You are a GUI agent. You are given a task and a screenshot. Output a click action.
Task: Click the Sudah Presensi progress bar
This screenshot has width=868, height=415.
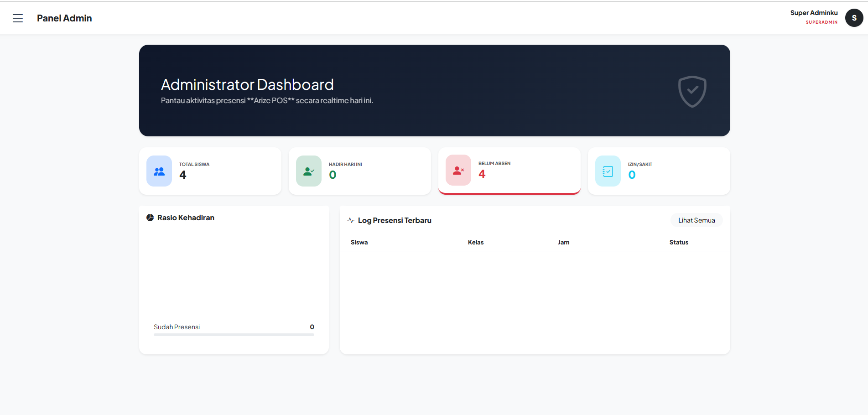(x=234, y=334)
